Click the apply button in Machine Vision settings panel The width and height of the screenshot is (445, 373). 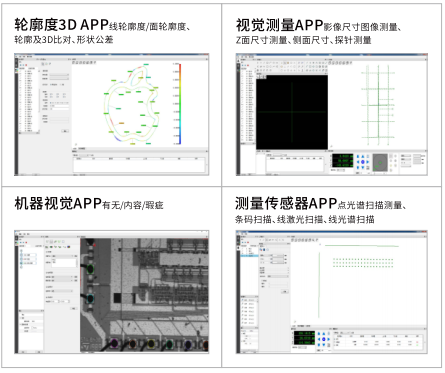click(73, 308)
